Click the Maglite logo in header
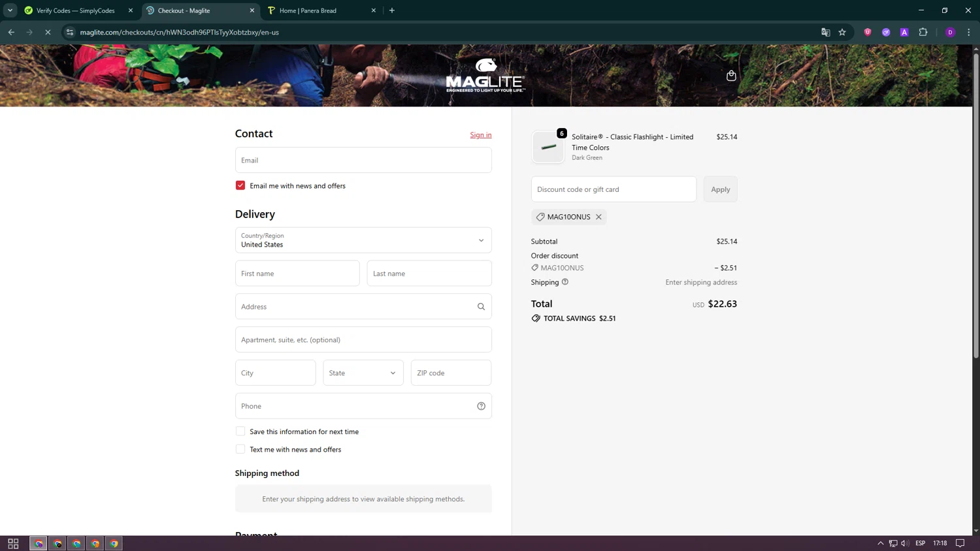 [x=485, y=75]
